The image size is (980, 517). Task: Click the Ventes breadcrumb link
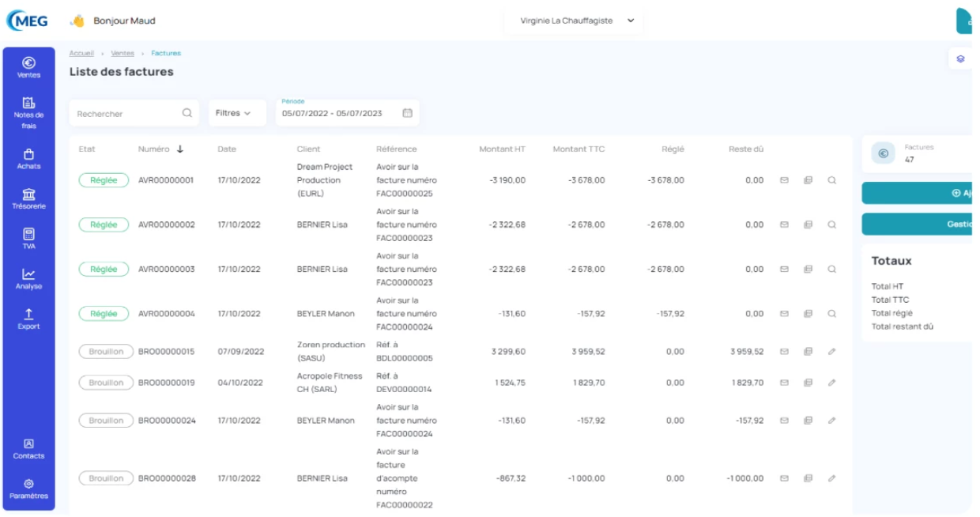point(122,53)
